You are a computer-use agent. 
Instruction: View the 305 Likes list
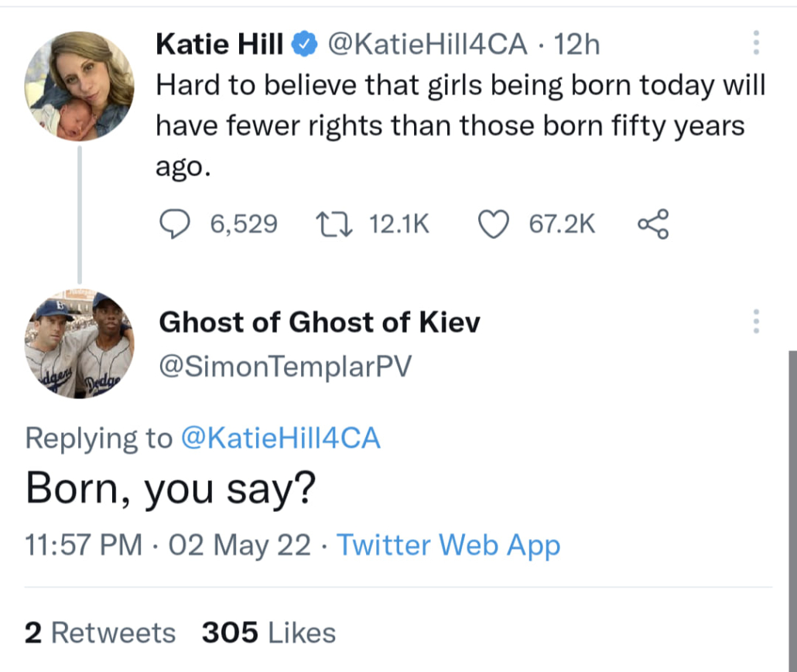tap(269, 633)
